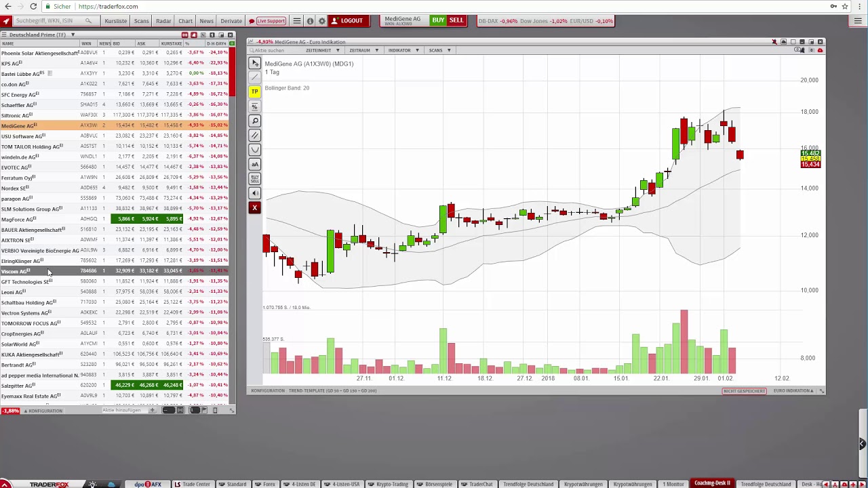Click the reload icon in browser

click(x=33, y=6)
